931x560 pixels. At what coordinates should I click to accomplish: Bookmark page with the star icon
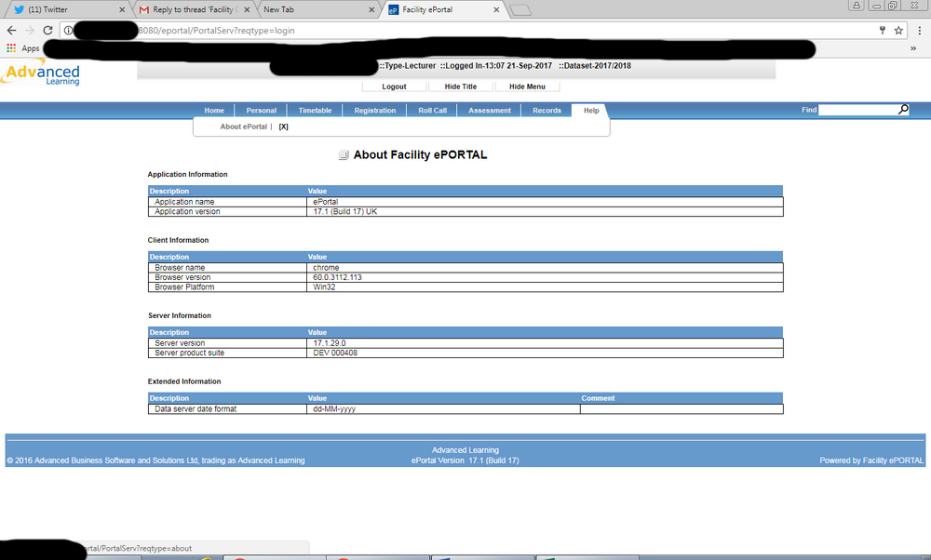(899, 31)
